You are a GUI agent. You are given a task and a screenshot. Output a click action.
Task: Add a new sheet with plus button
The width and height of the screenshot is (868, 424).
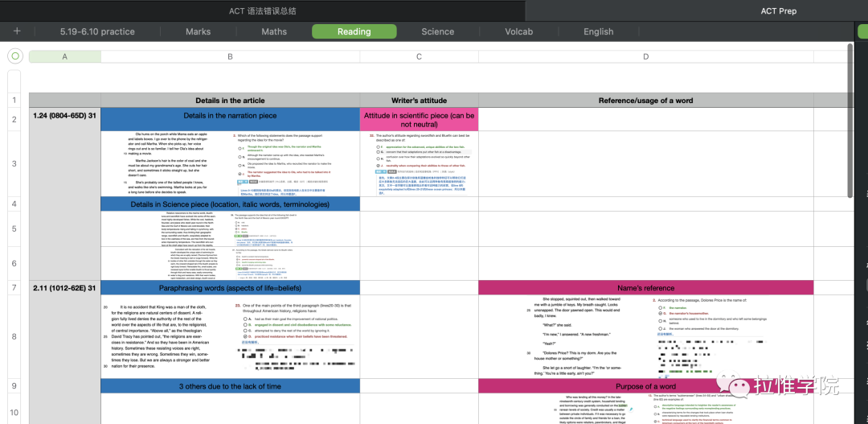(x=17, y=31)
